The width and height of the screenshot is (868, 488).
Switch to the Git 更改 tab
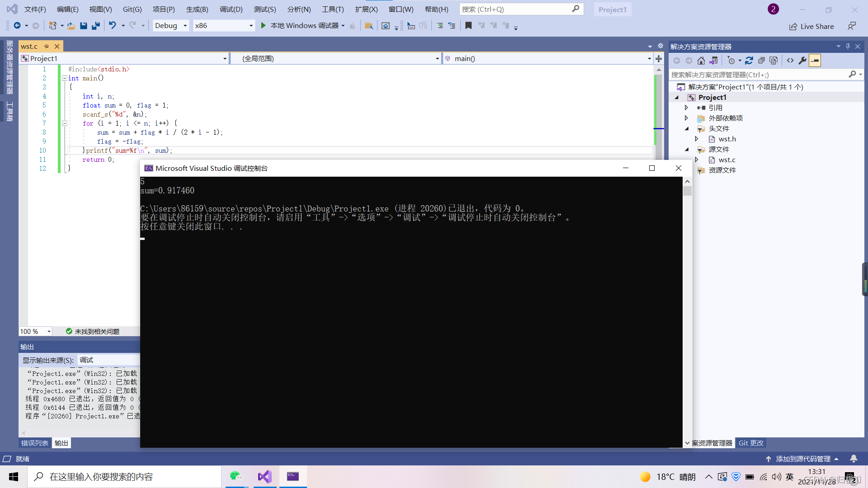[751, 443]
